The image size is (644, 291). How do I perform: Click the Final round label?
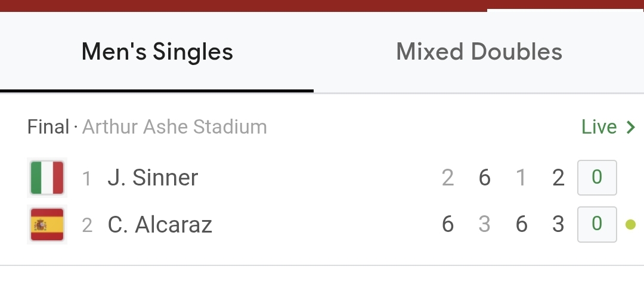click(48, 127)
